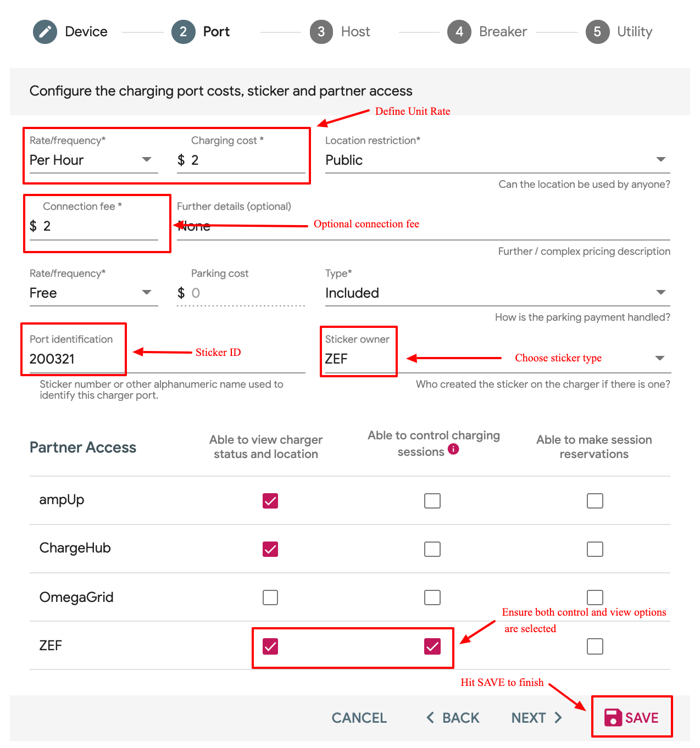Enable ChargeHub control charging sessions checkbox

[x=432, y=549]
